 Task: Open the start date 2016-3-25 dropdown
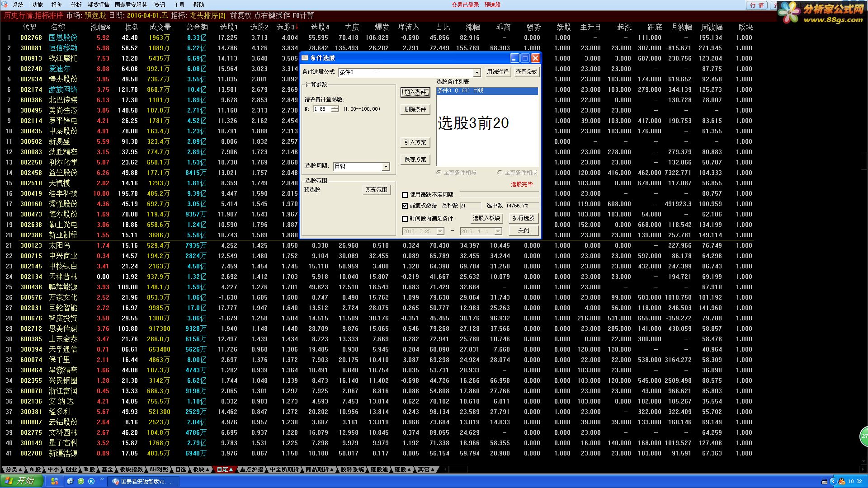pos(440,231)
